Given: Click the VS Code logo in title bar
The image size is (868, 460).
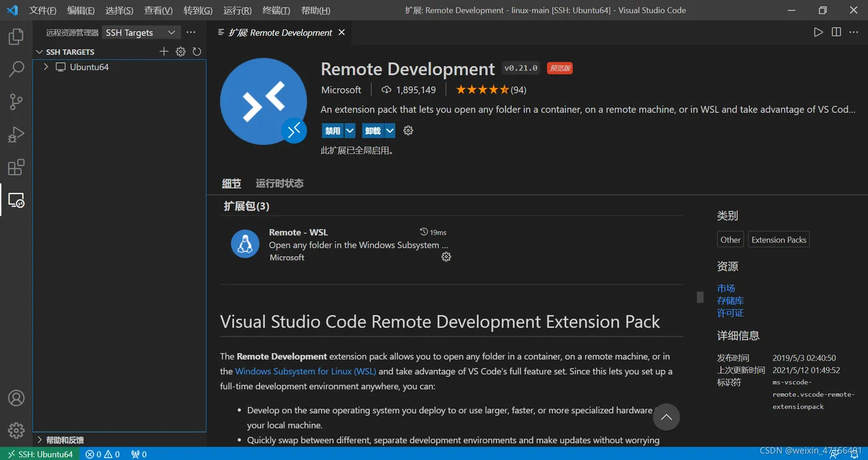Looking at the screenshot, I should click(12, 11).
